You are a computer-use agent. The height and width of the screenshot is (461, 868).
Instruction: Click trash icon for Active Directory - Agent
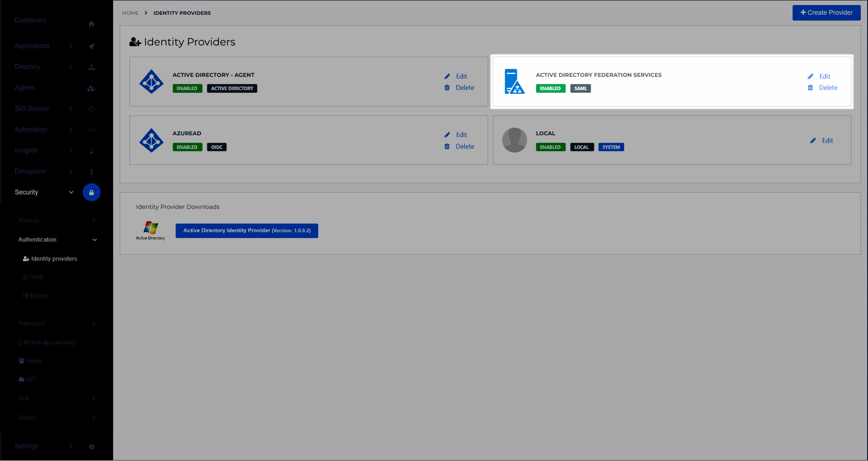tap(447, 88)
